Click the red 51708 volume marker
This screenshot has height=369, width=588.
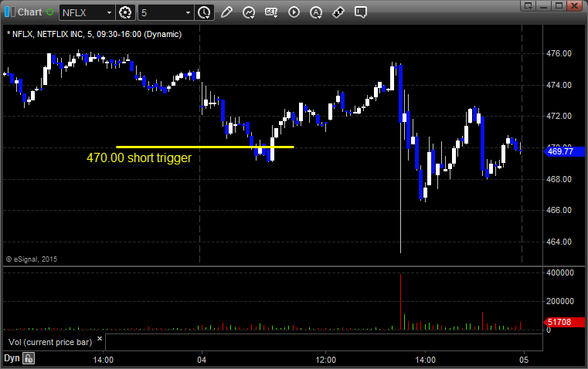point(563,322)
